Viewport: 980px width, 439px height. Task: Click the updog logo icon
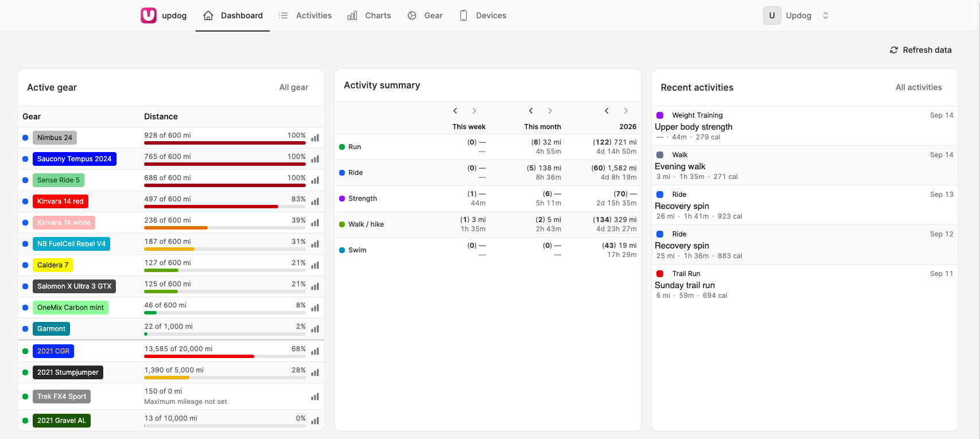[x=149, y=15]
